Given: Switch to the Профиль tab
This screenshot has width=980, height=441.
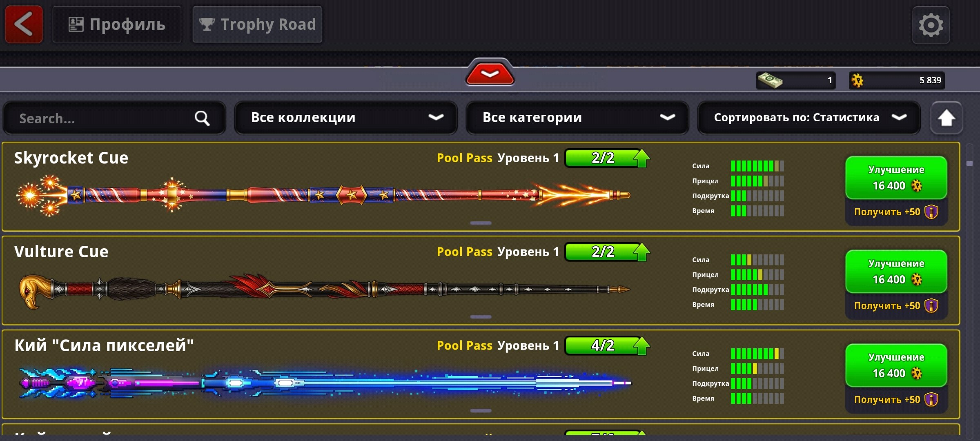Looking at the screenshot, I should click(117, 24).
